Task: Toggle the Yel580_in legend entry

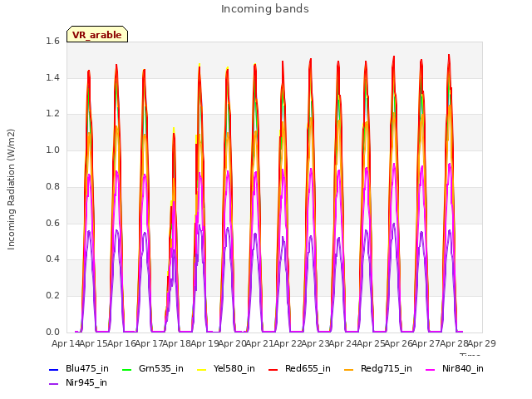Action: (x=226, y=368)
